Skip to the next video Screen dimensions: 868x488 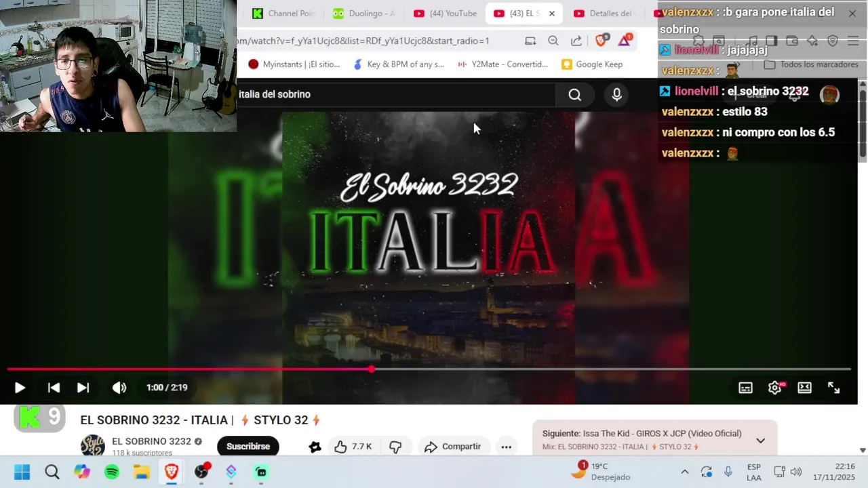(x=83, y=388)
